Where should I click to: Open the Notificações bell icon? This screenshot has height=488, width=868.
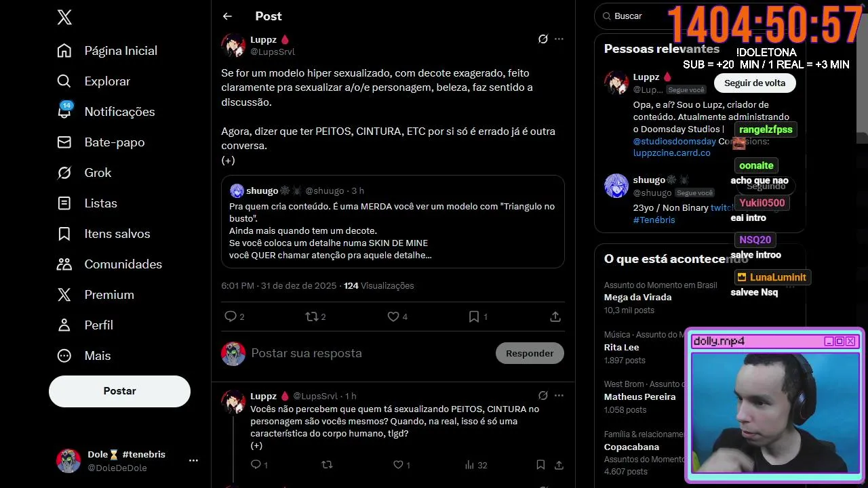coord(64,112)
